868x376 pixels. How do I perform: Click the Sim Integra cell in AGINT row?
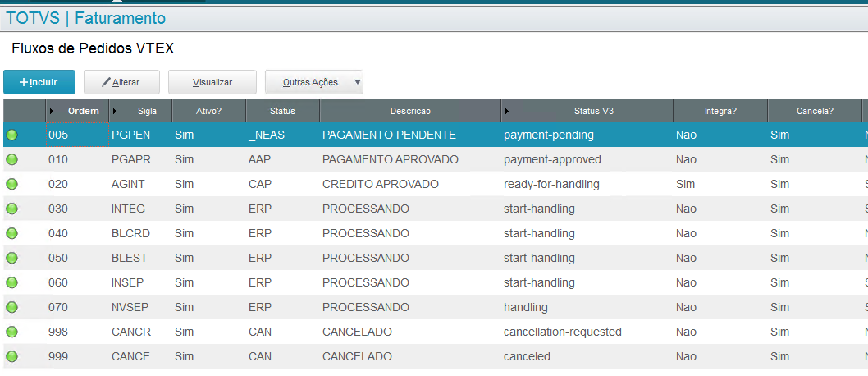(x=721, y=184)
